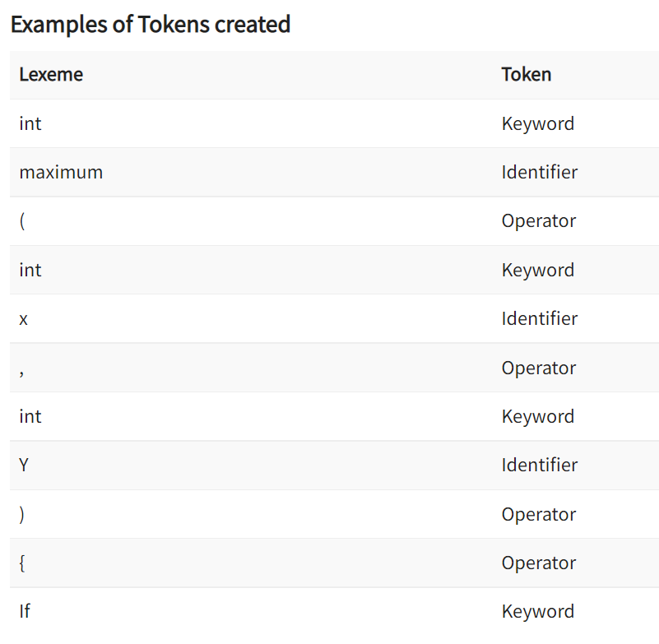
Task: Click the comma lexeme cell
Action: 21,373
